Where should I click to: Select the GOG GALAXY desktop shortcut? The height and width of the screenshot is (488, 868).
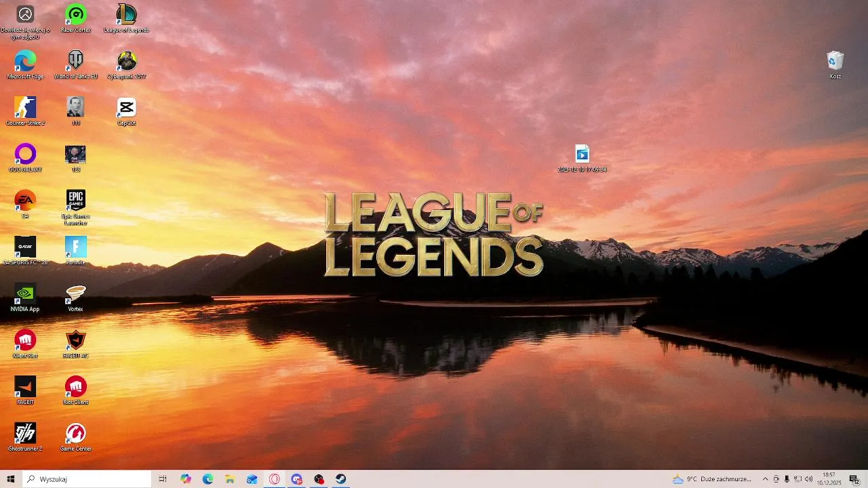pyautogui.click(x=25, y=158)
